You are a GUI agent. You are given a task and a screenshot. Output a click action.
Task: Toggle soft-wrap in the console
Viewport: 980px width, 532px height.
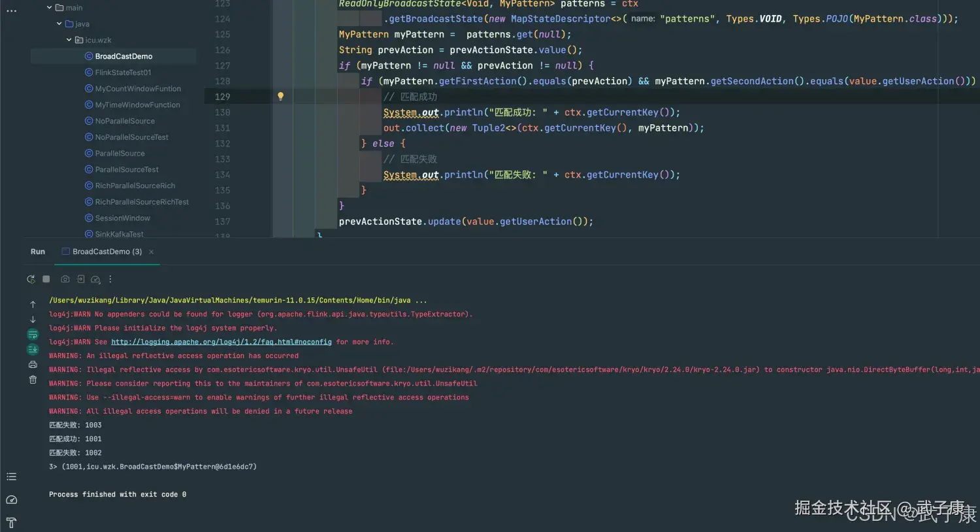(x=33, y=335)
